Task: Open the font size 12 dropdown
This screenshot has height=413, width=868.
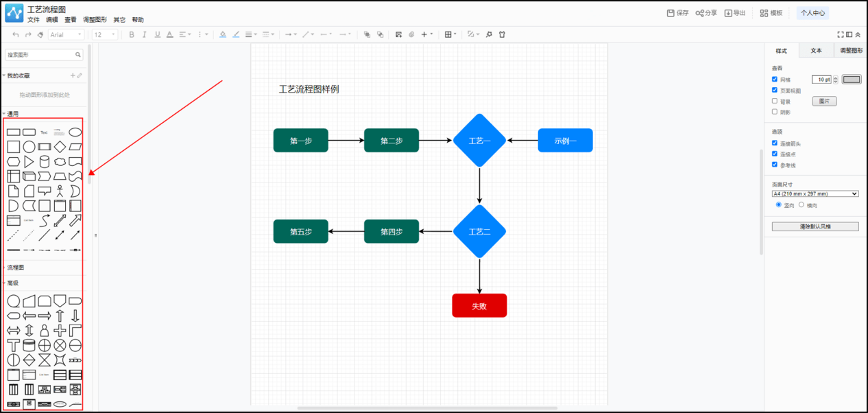Action: coord(105,34)
